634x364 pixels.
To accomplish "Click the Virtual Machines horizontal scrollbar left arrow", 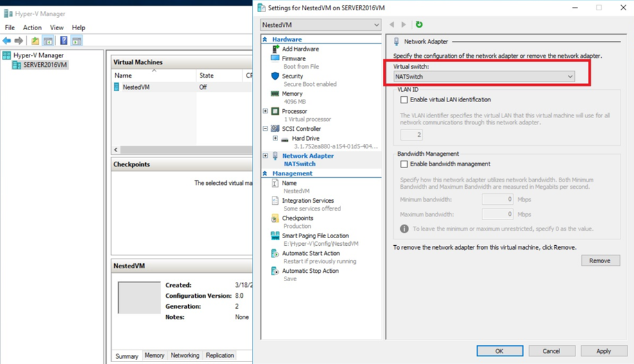I will (x=116, y=150).
